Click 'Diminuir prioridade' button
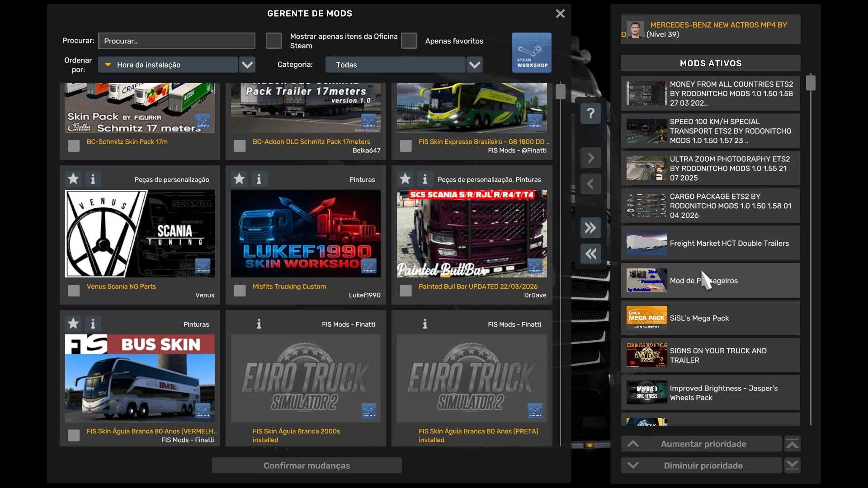Screen dimensions: 868x488 [x=702, y=465]
